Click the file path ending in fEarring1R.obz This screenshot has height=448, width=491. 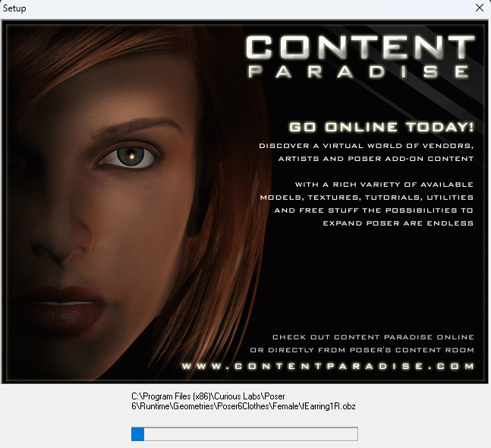[244, 402]
